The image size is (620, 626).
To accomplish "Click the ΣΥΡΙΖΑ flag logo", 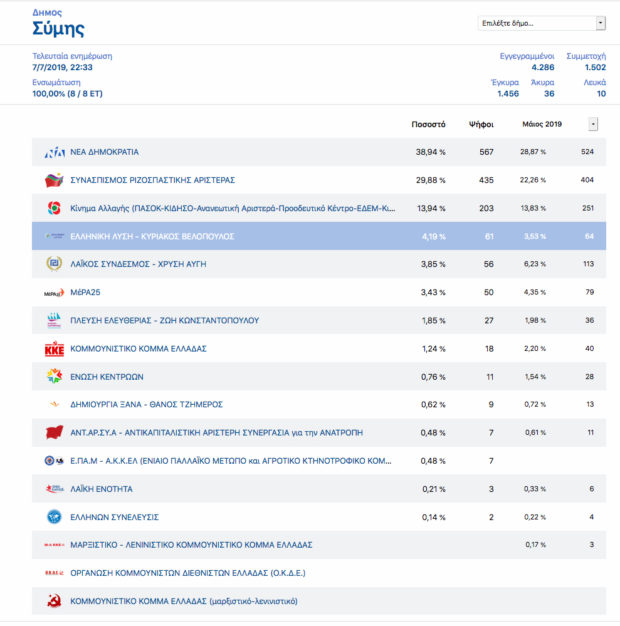I will (54, 180).
